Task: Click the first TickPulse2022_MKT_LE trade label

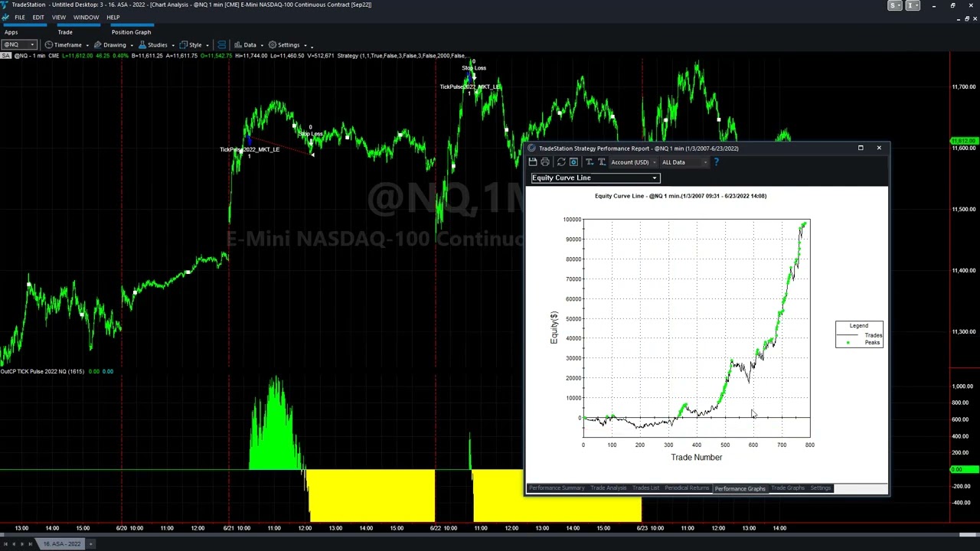Action: (x=250, y=149)
